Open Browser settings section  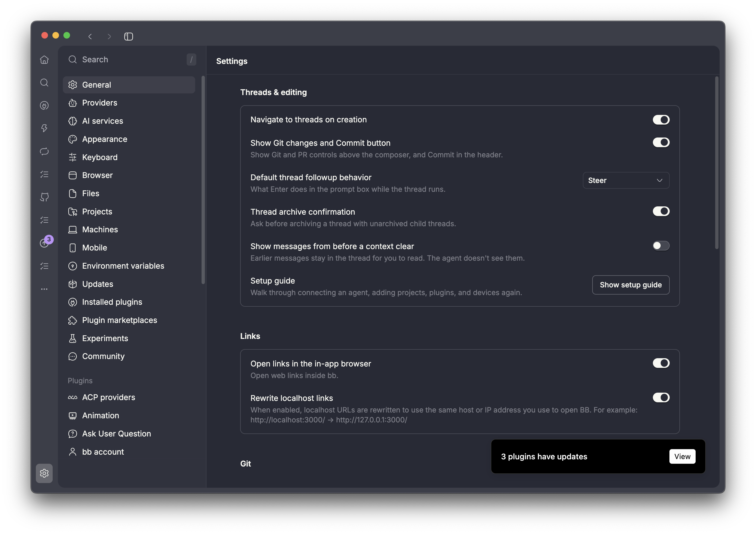click(129, 175)
